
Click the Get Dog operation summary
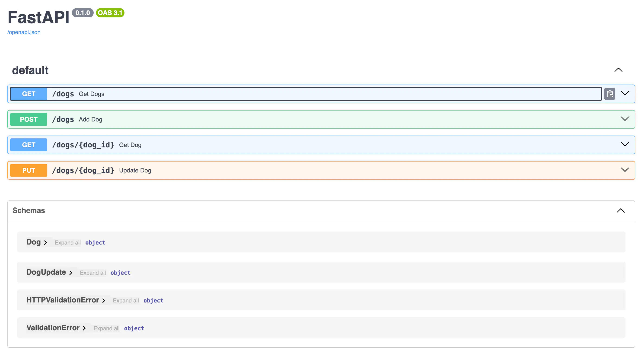(130, 145)
